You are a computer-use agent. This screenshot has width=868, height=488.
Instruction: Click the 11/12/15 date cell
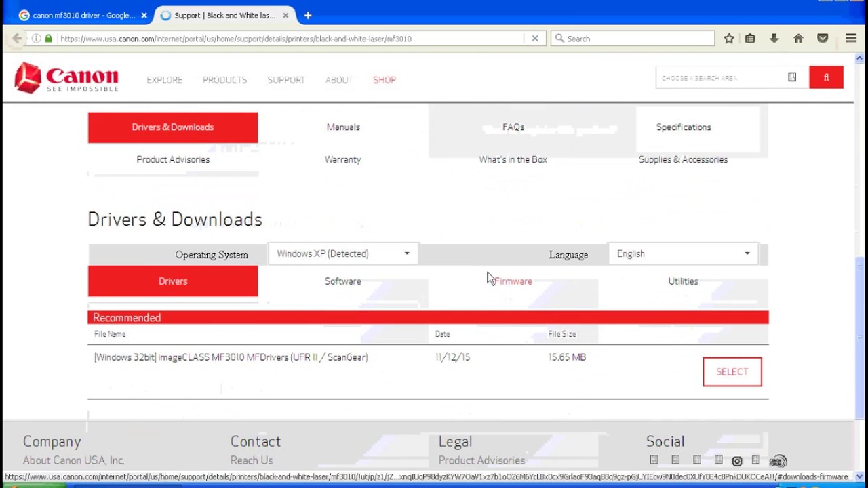(452, 357)
